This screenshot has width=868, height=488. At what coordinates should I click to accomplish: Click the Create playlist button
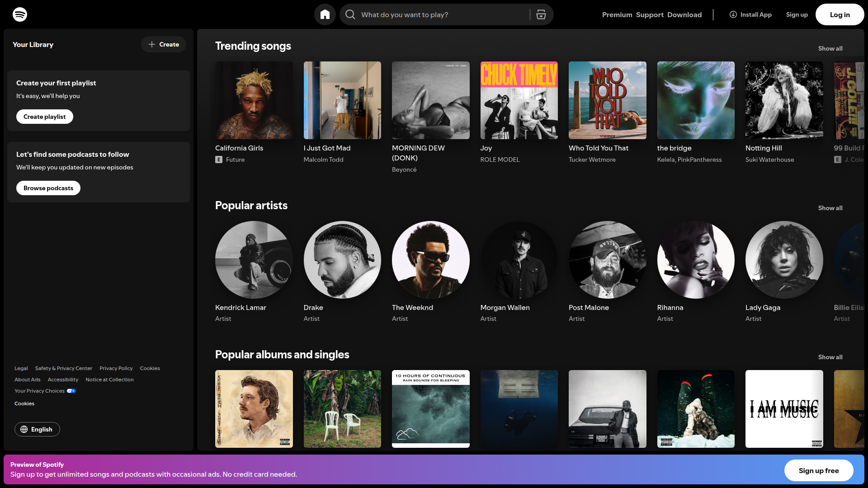pyautogui.click(x=45, y=117)
